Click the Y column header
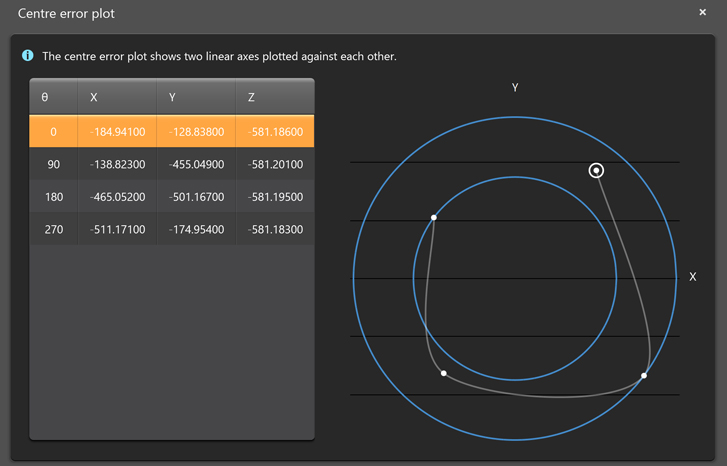The image size is (727, 466). pos(196,98)
